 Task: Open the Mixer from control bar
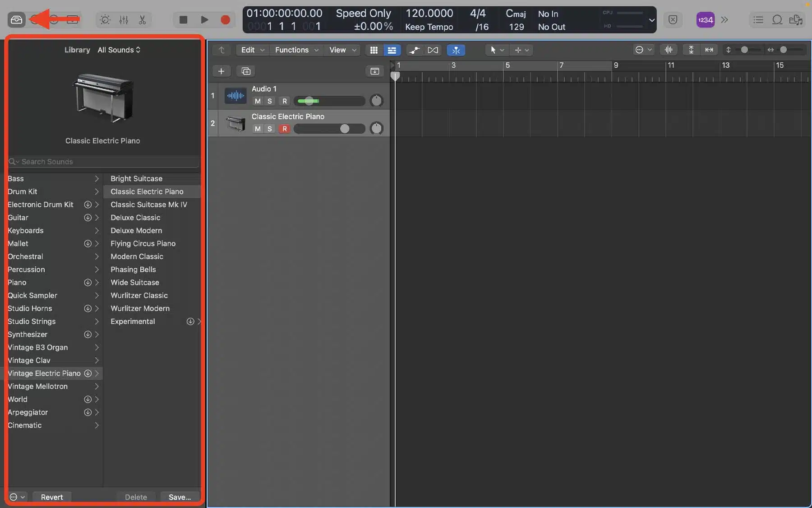coord(124,20)
